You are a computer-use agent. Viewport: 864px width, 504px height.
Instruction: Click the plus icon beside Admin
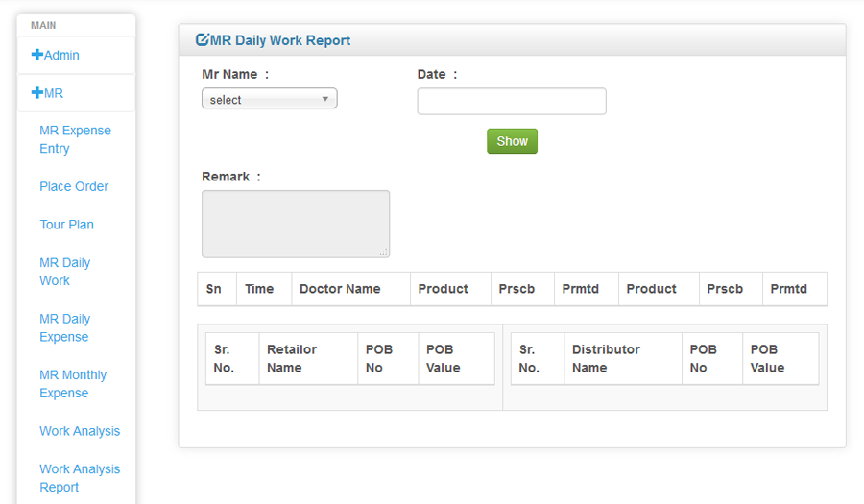36,55
